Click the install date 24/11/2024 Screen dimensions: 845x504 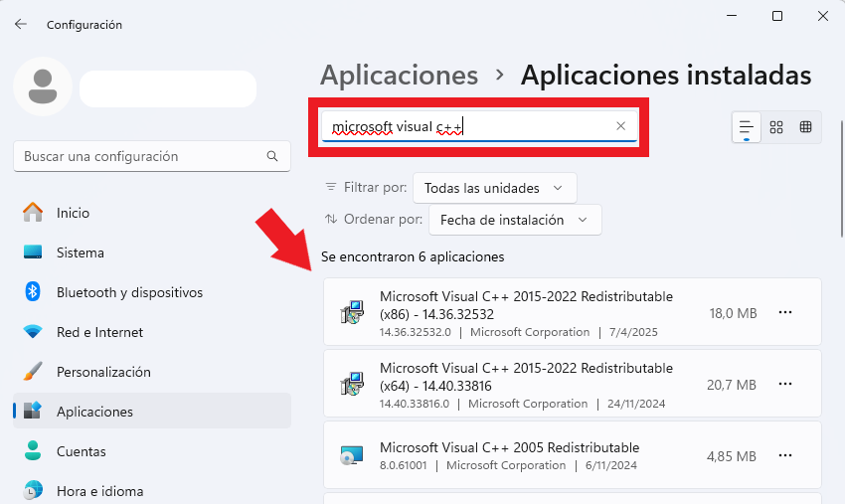[636, 404]
